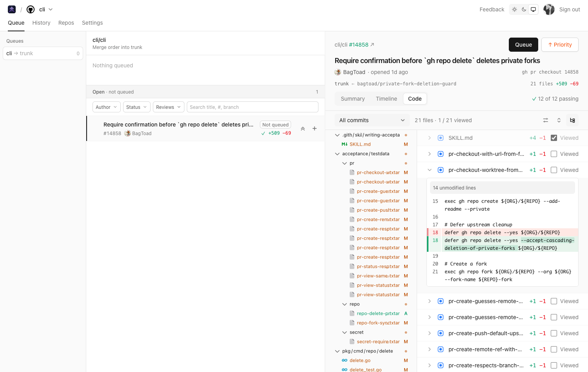
Task: Mark pr-create-push-default-ups... as Viewed
Action: click(554, 333)
